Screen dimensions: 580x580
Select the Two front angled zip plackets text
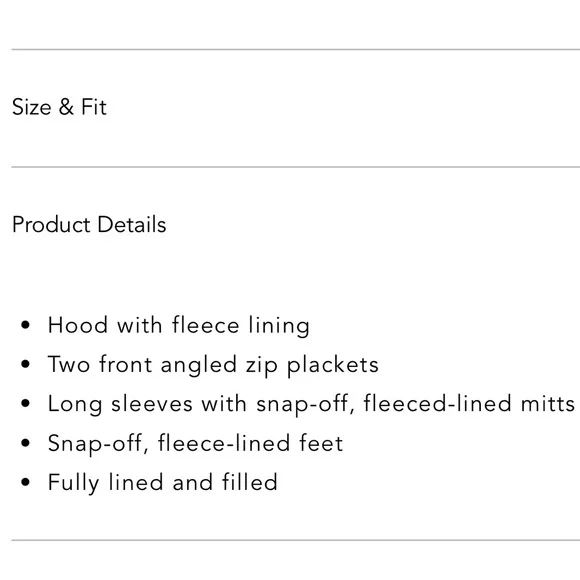click(213, 365)
